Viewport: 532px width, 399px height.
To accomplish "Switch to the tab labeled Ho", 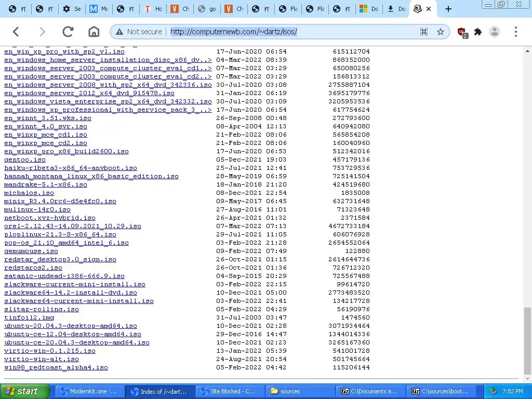I will click(x=153, y=9).
